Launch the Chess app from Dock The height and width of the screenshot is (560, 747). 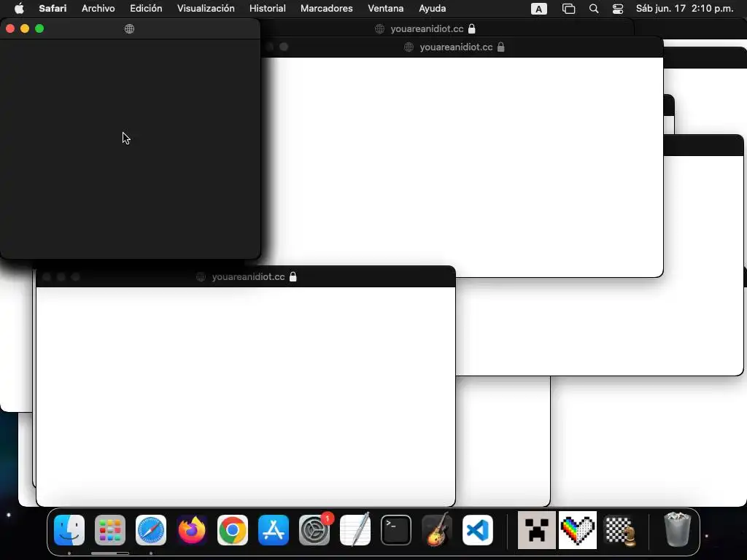(619, 530)
